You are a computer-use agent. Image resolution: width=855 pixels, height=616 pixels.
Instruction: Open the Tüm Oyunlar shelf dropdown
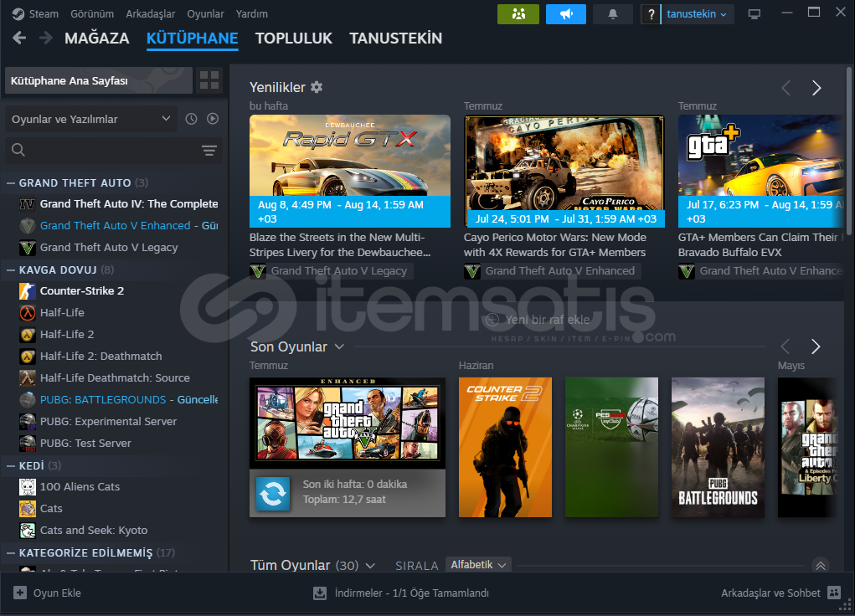pyautogui.click(x=370, y=566)
